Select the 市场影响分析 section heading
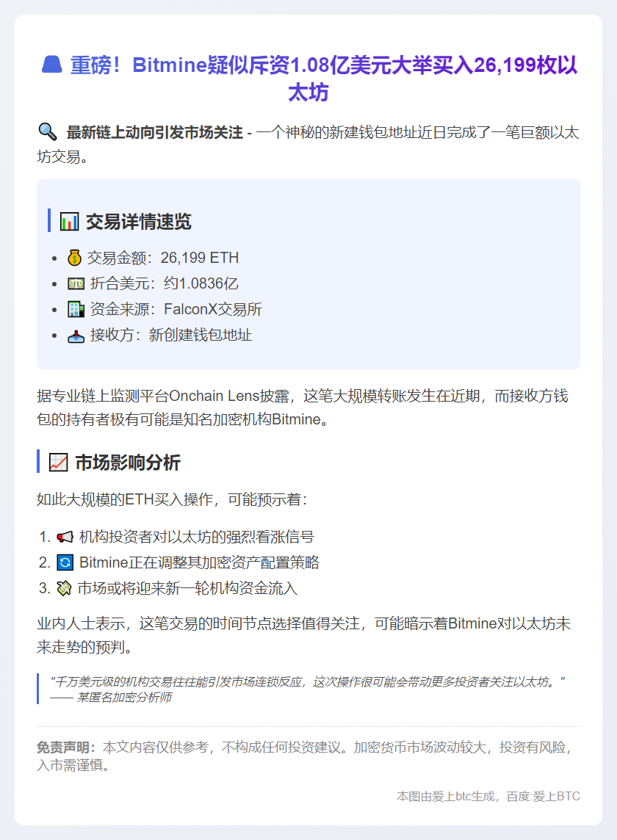617x840 pixels. (x=128, y=462)
